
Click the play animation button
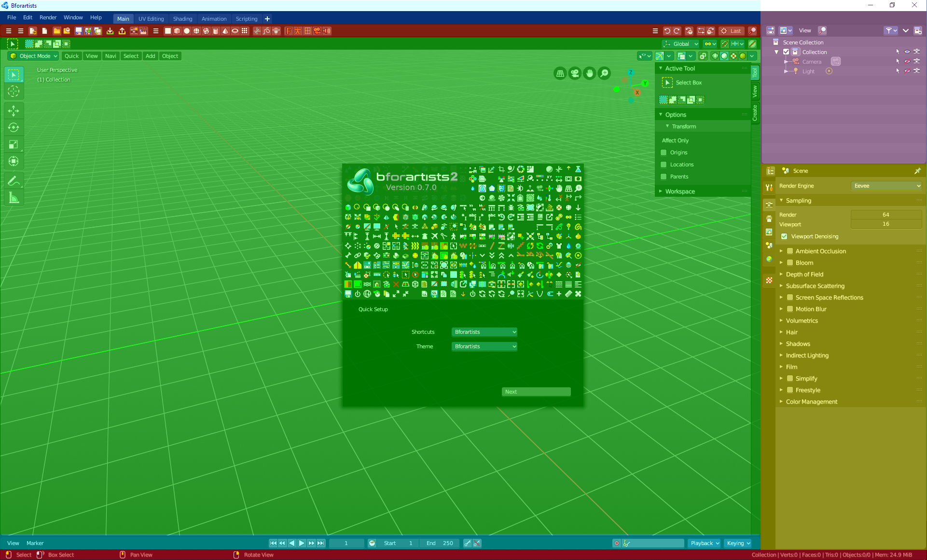pos(302,543)
